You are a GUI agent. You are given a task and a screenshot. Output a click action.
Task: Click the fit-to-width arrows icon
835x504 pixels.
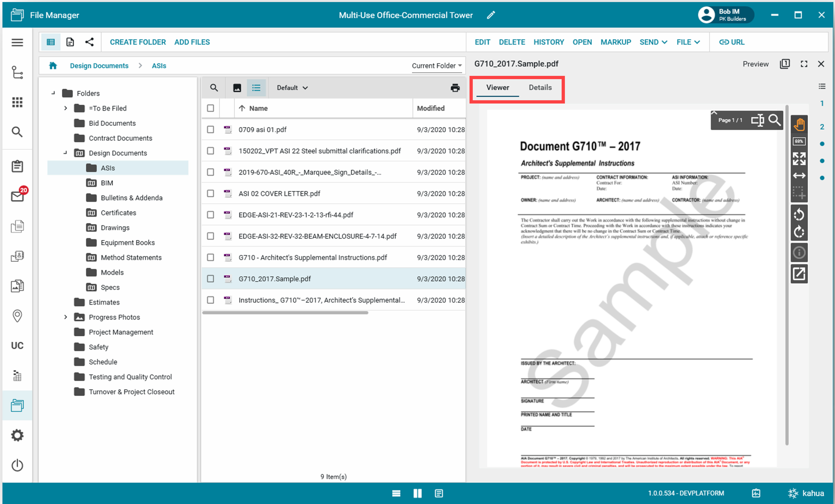point(799,176)
